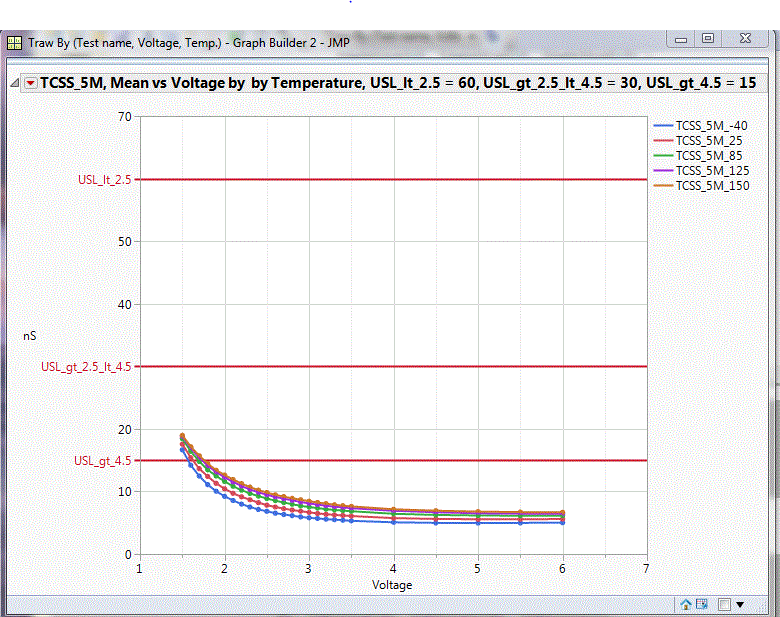780x617 pixels.
Task: Click the JMP Graph Builder window icon
Action: [x=14, y=43]
